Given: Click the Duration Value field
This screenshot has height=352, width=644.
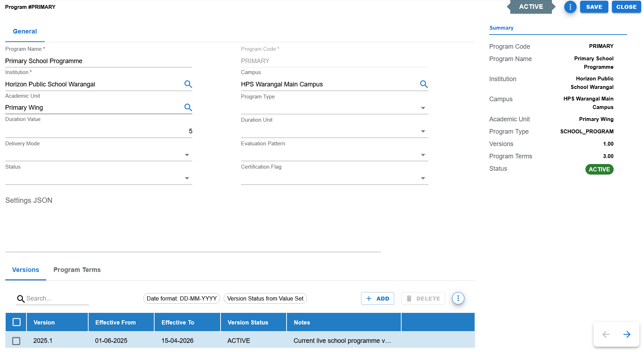Looking at the screenshot, I should (99, 131).
